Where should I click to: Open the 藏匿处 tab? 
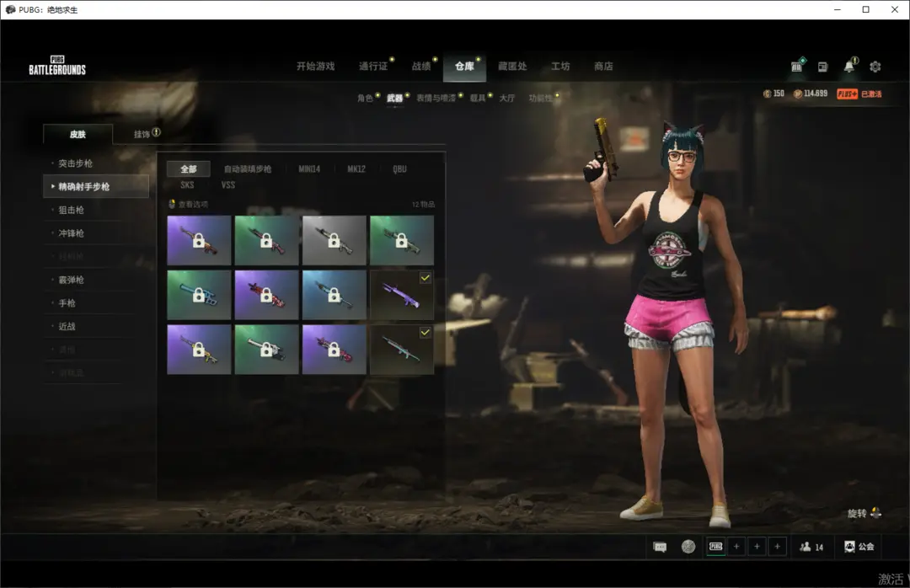click(x=512, y=67)
